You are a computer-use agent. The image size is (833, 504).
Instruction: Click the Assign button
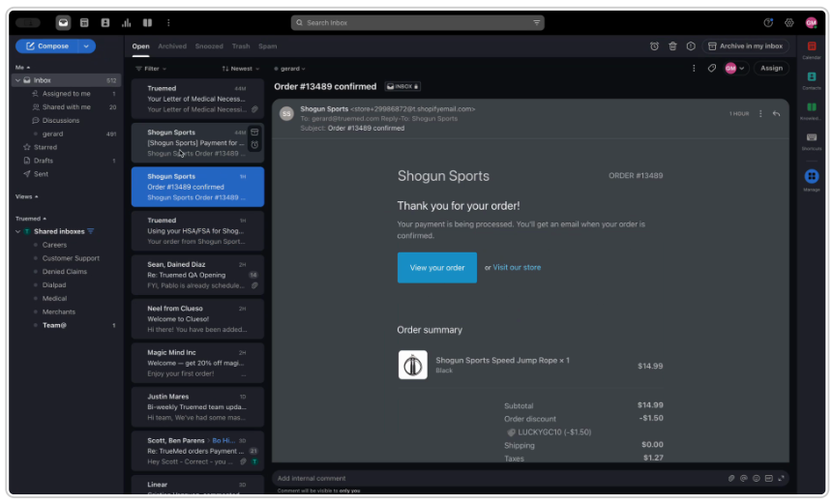771,68
